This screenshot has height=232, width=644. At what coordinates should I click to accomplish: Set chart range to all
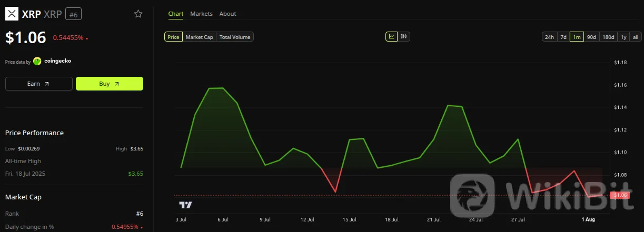tap(636, 37)
